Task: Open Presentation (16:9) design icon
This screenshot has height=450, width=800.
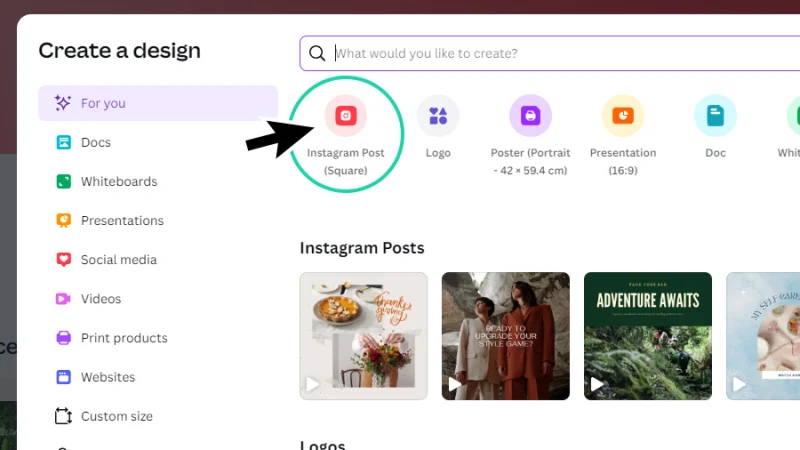Action: click(x=623, y=115)
